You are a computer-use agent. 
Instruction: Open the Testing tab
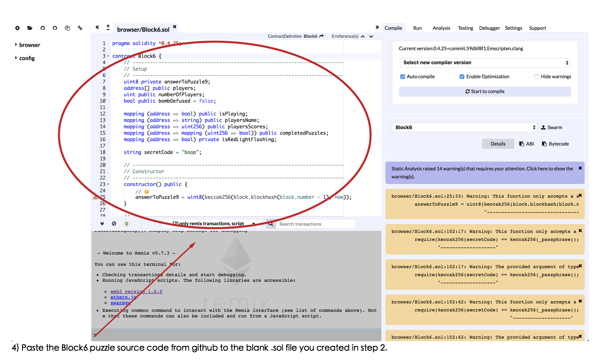[x=466, y=28]
